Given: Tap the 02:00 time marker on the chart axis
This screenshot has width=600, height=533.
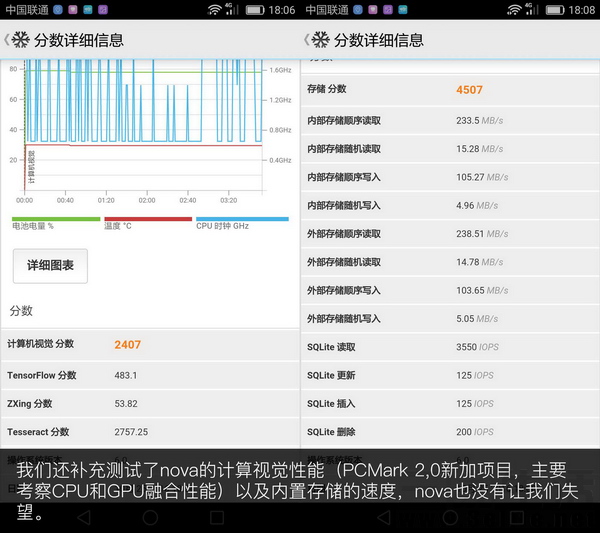Looking at the screenshot, I should click(x=147, y=200).
